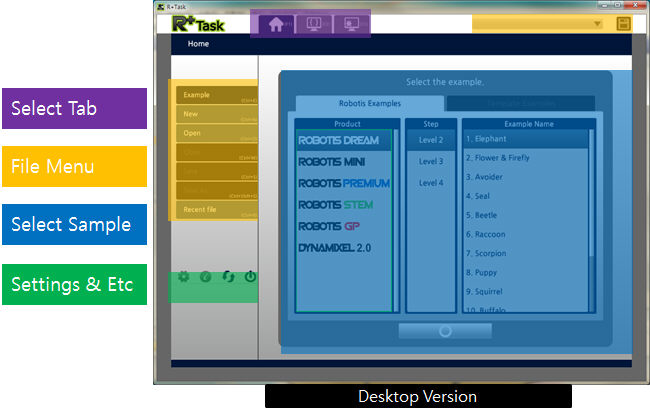Choose Level 4 in the Step list
The height and width of the screenshot is (415, 650).
pyautogui.click(x=431, y=183)
